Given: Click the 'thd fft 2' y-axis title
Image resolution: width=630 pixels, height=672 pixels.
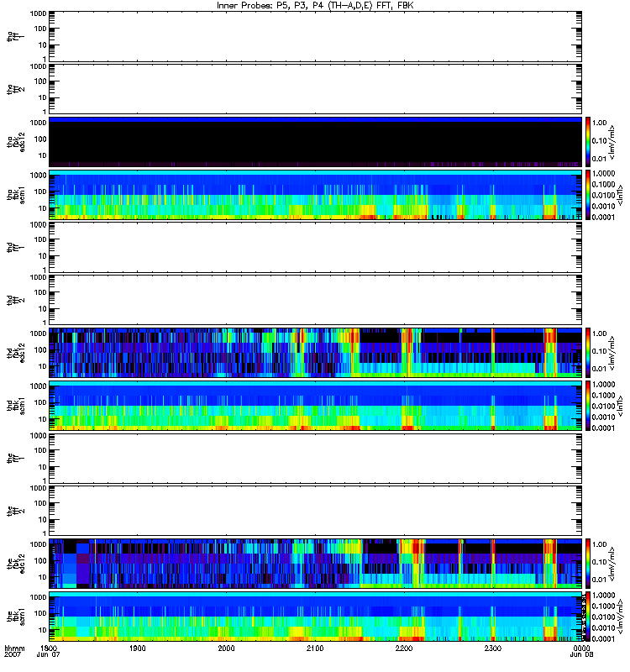Looking at the screenshot, I should (15, 300).
